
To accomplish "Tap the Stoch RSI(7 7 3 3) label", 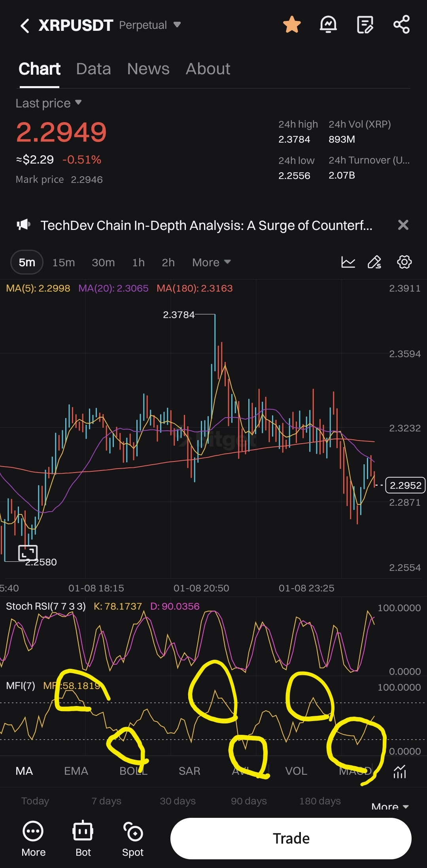I will (x=46, y=606).
